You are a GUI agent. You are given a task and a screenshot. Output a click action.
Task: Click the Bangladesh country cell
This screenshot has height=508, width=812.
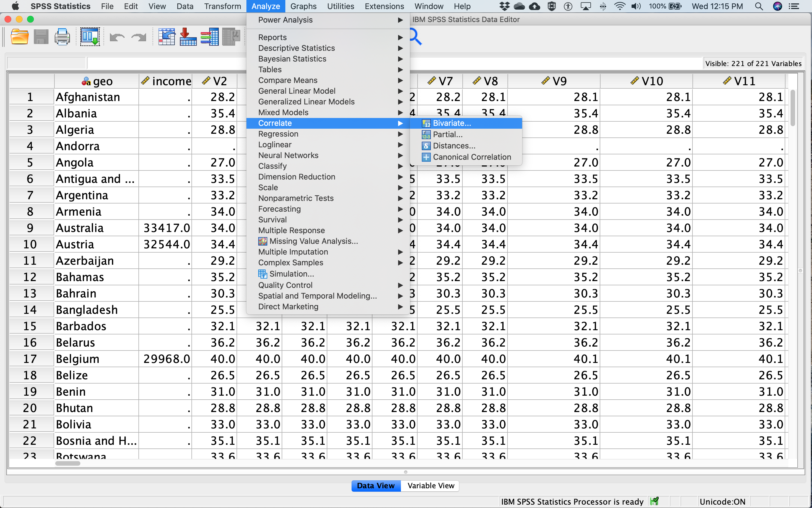[97, 310]
